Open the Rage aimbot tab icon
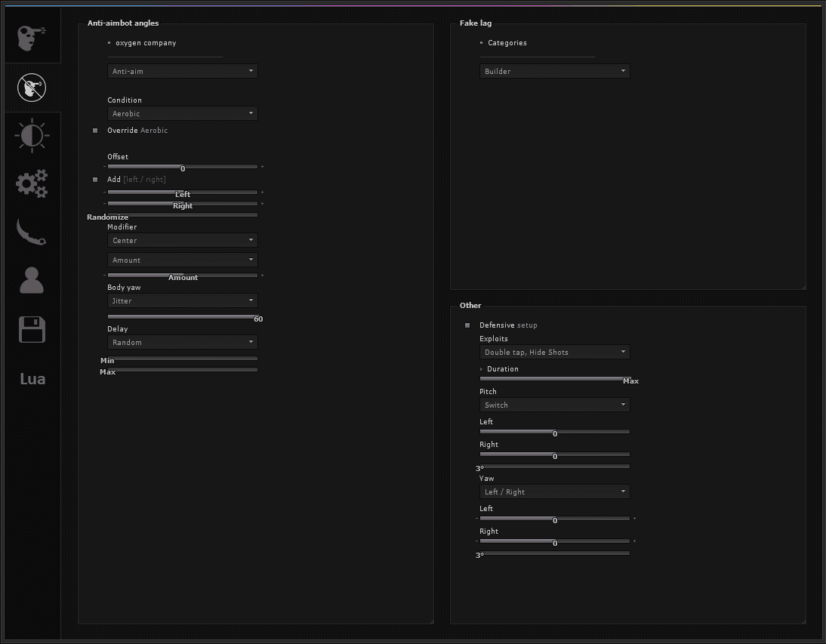Viewport: 826px width, 644px height. pyautogui.click(x=32, y=38)
